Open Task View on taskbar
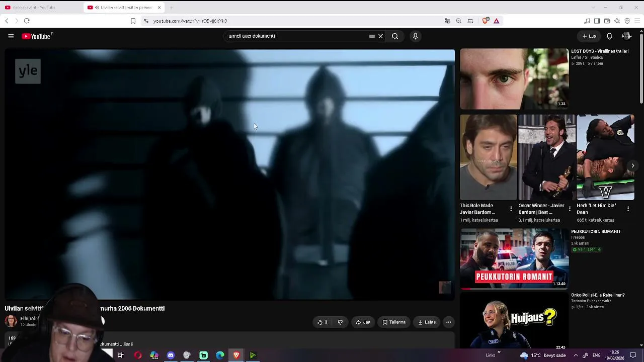 [x=121, y=355]
